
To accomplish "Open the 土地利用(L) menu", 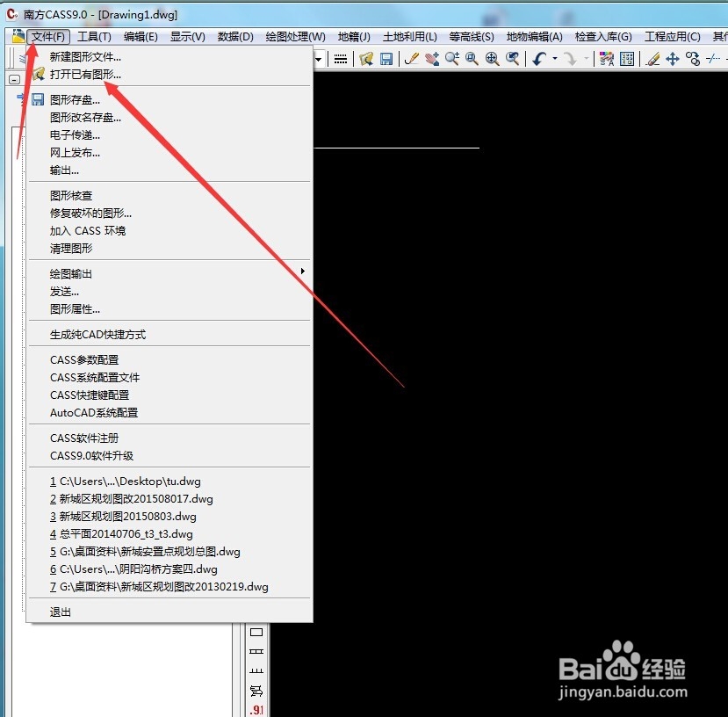I will 409,37.
